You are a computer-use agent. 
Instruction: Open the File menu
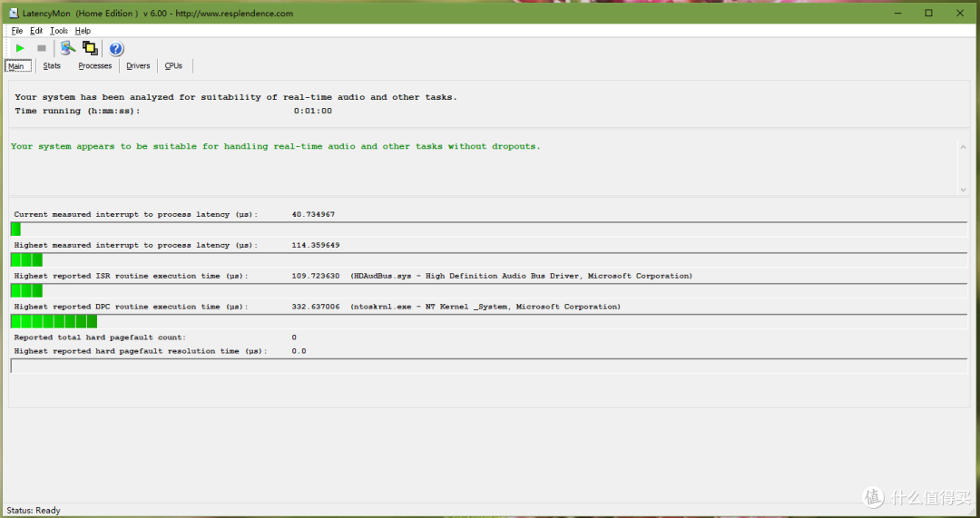[17, 31]
